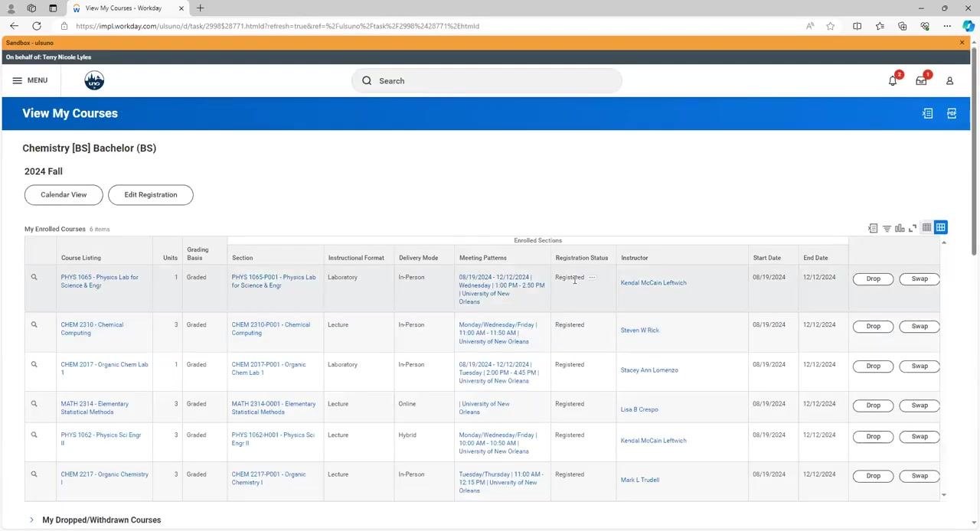Swap CHEM 2217 Organic Chemistry I
980x531 pixels.
tap(920, 476)
